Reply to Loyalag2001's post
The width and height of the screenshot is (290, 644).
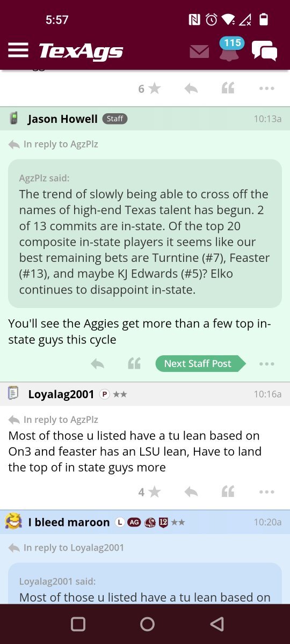click(191, 492)
